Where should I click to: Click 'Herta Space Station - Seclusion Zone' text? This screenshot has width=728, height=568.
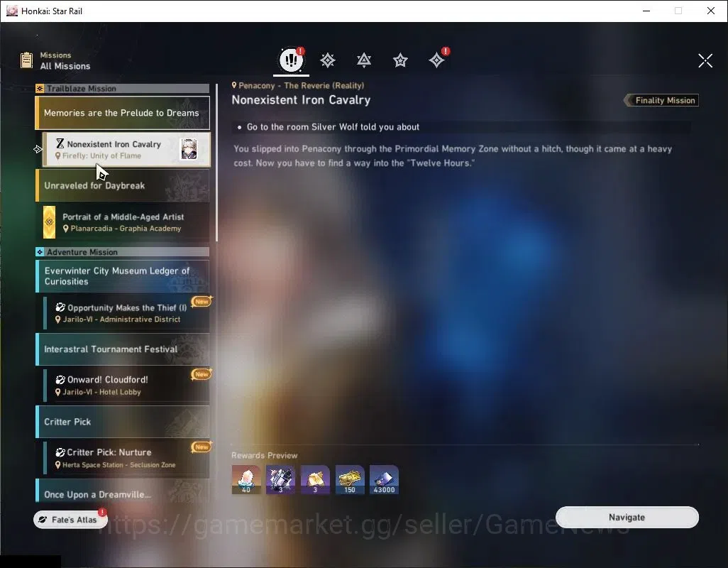[x=119, y=465]
